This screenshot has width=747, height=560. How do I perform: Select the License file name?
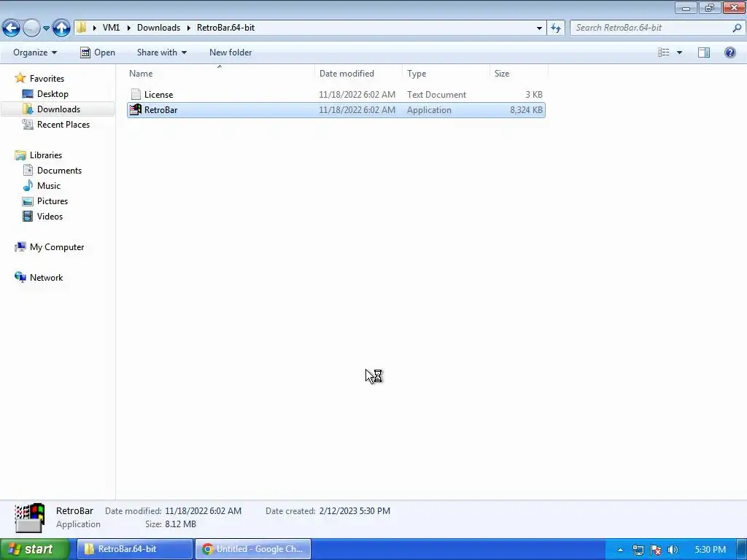(x=158, y=95)
